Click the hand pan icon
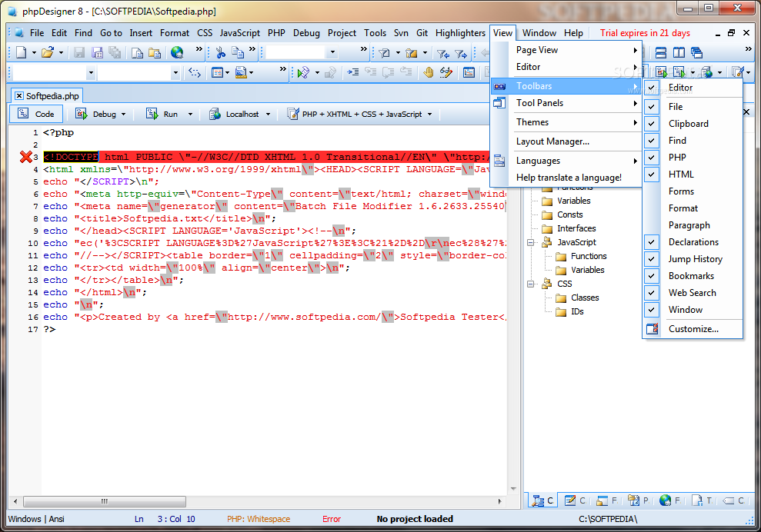Image resolution: width=761 pixels, height=532 pixels. [x=428, y=73]
